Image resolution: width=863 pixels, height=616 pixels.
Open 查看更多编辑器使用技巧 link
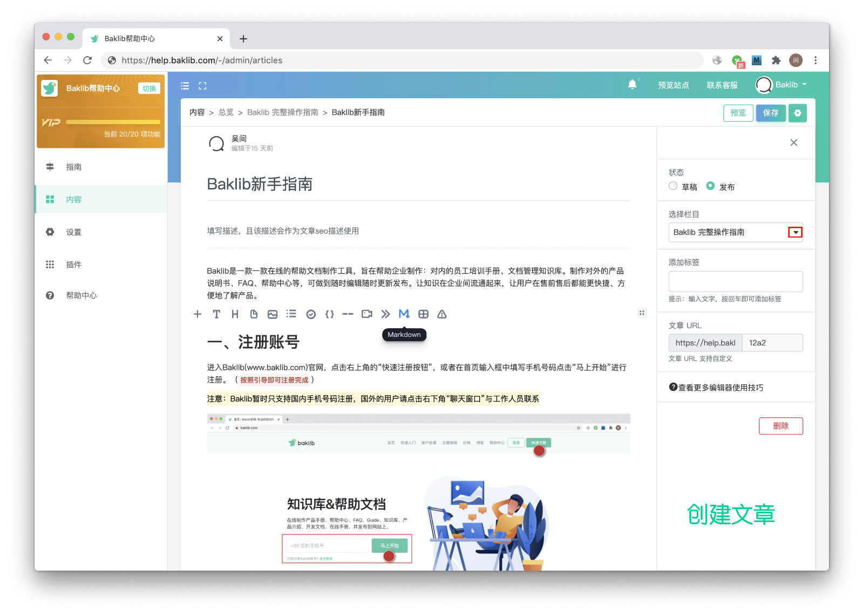coord(721,387)
